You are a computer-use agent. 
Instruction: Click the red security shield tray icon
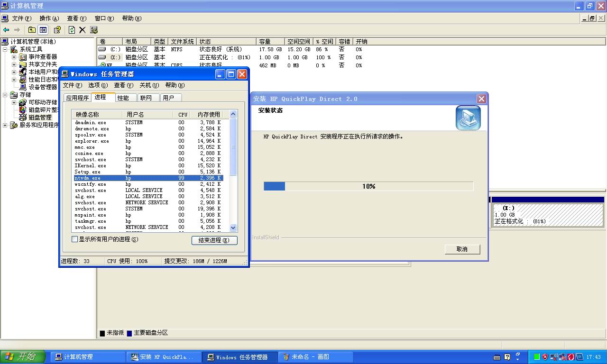pyautogui.click(x=545, y=357)
